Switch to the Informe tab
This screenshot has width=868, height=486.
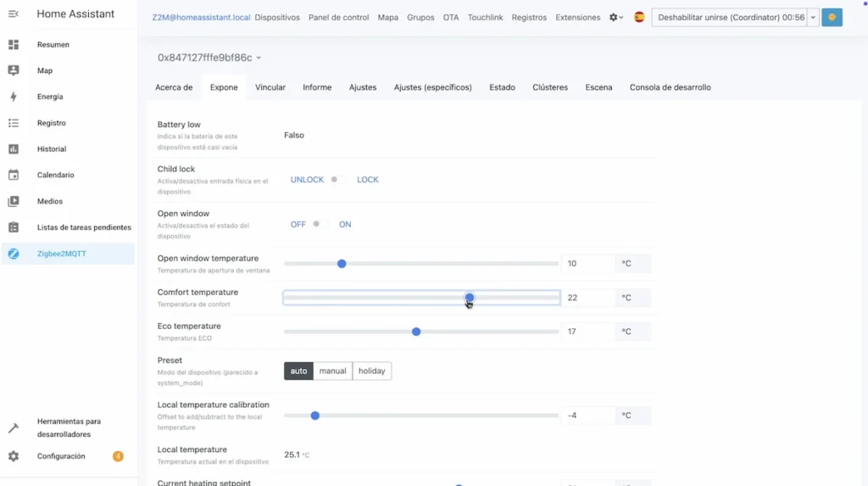tap(317, 87)
